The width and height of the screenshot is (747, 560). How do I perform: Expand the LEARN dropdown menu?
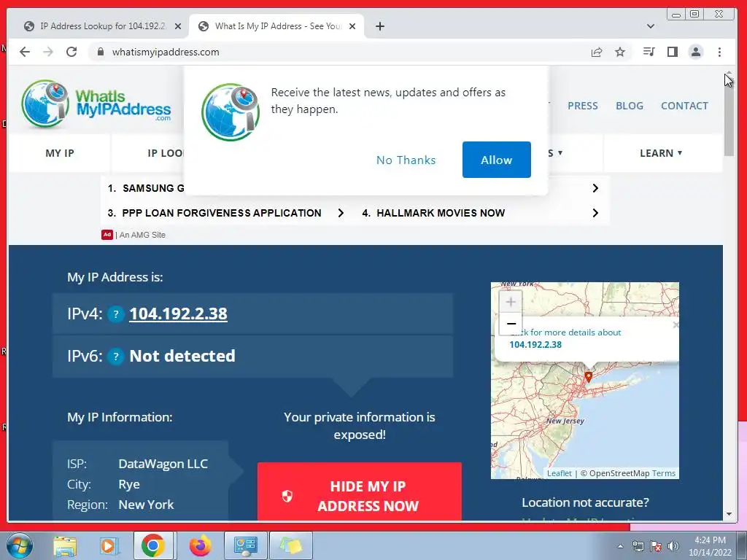[661, 153]
